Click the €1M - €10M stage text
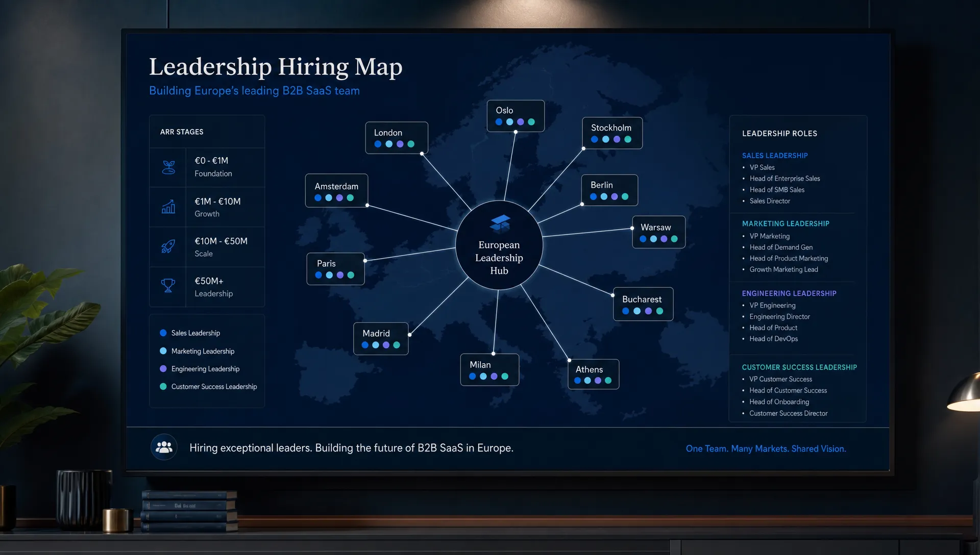The width and height of the screenshot is (980, 555). pos(217,201)
